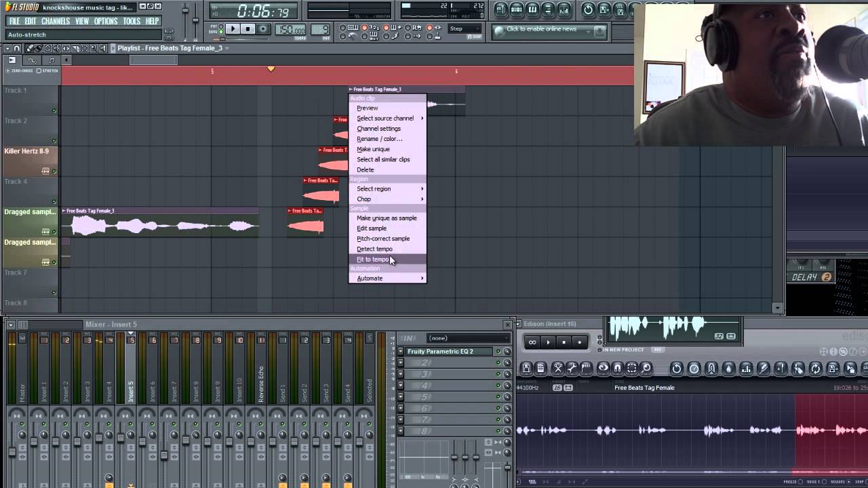Image resolution: width=868 pixels, height=488 pixels.
Task: Choose Fit to tempo from context menu
Action: point(387,259)
